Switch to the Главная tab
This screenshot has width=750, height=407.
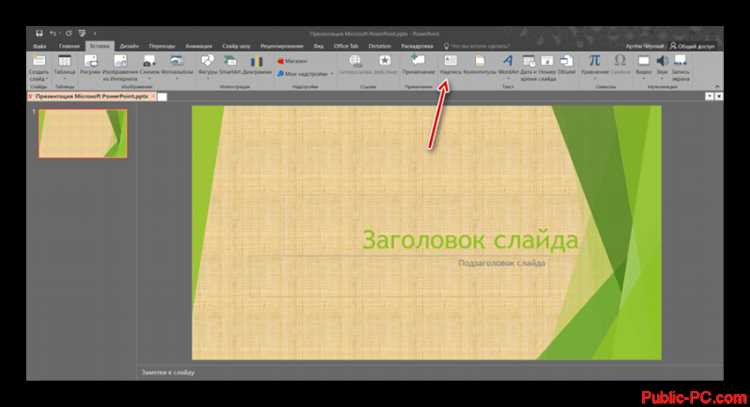pyautogui.click(x=69, y=46)
